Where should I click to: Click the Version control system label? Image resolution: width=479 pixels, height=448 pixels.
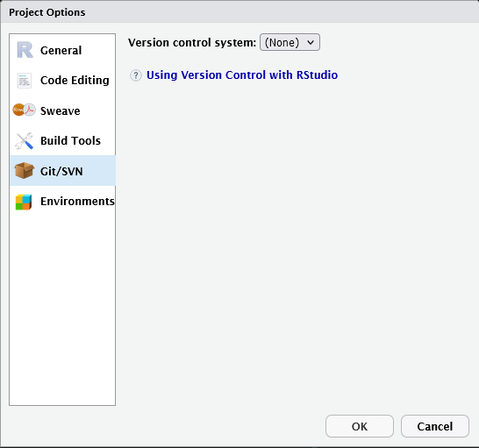click(x=192, y=42)
